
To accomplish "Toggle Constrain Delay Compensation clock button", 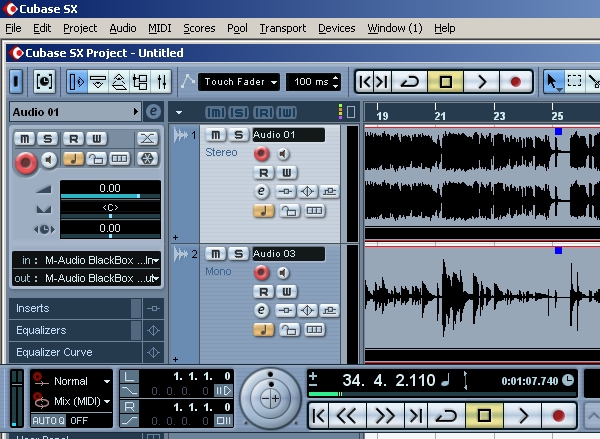I will (44, 82).
